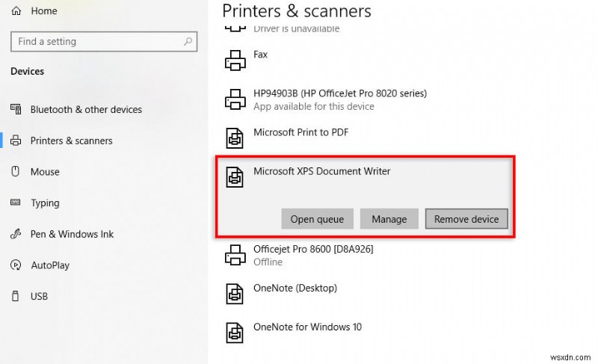Click the OneNote for Windows 10 icon

235,333
